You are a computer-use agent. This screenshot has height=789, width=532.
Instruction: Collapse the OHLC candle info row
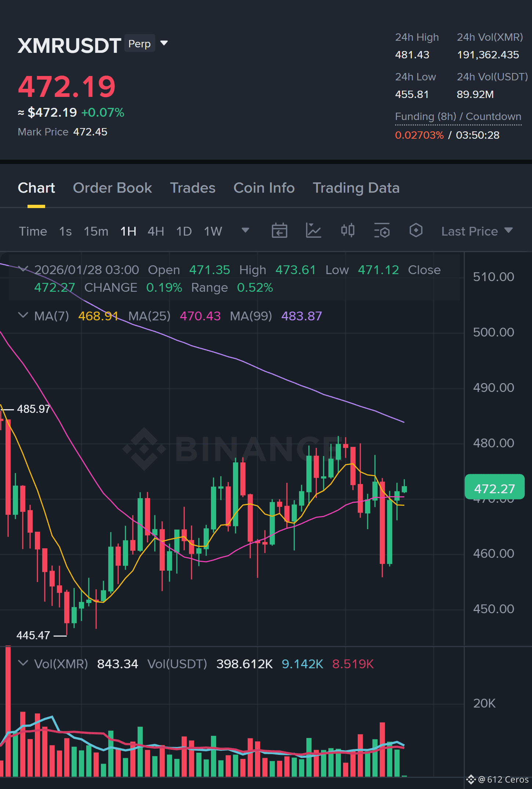tap(23, 269)
